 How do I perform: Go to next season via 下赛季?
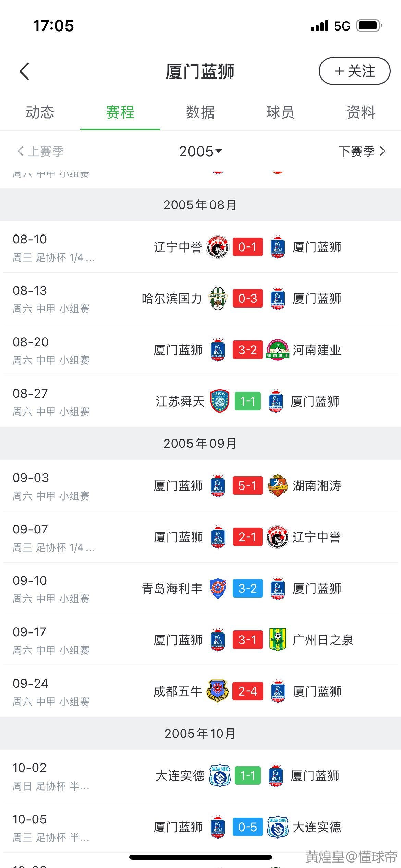coord(362,151)
